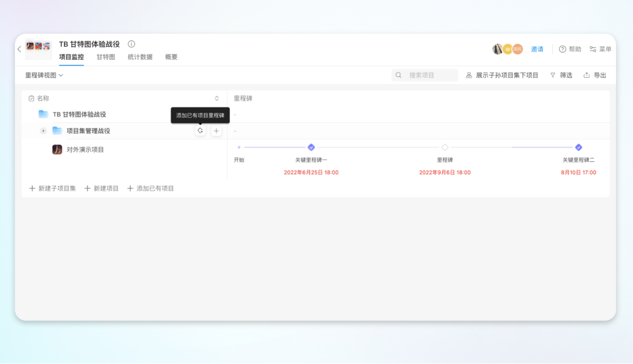Switch to the 统计数据 tab
The width and height of the screenshot is (633, 364).
140,57
